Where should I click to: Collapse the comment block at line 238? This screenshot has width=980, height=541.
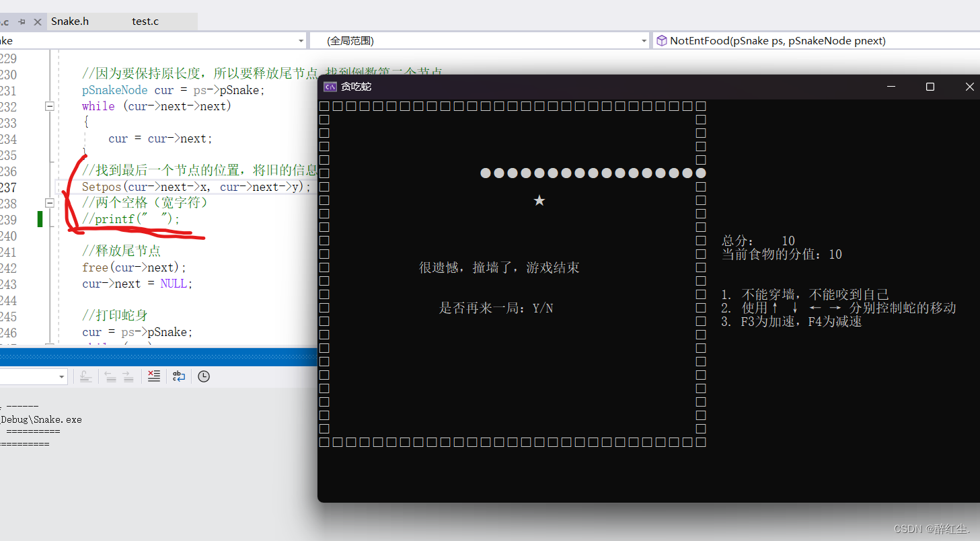tap(49, 202)
